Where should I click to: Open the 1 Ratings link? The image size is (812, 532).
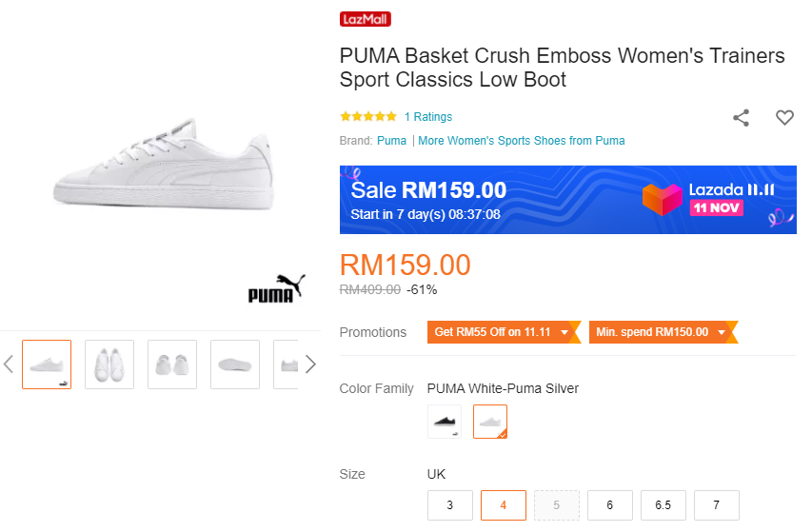tap(428, 117)
